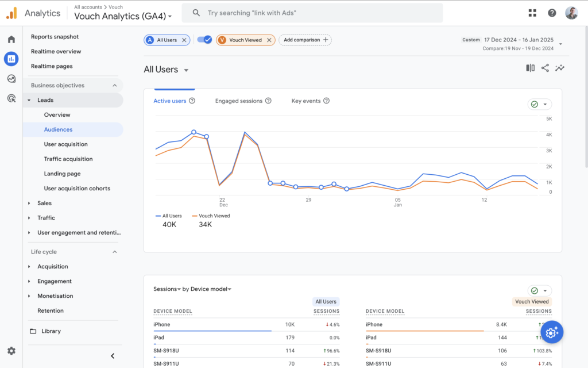Screen dimensions: 588x368
Task: Click the Add comparison button
Action: click(305, 40)
